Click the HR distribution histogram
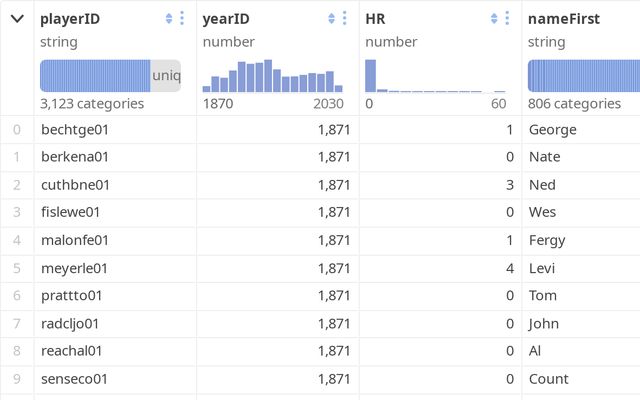The image size is (640, 400). [435, 76]
